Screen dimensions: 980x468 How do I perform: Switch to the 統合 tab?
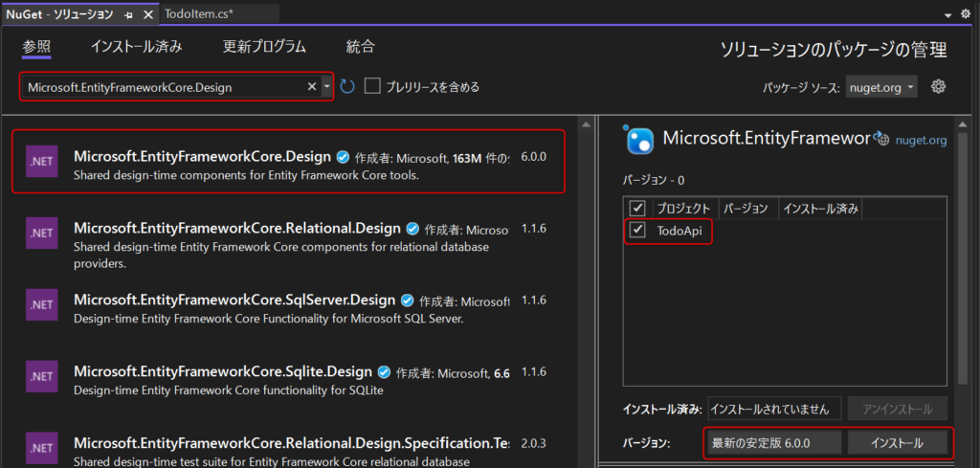[361, 46]
